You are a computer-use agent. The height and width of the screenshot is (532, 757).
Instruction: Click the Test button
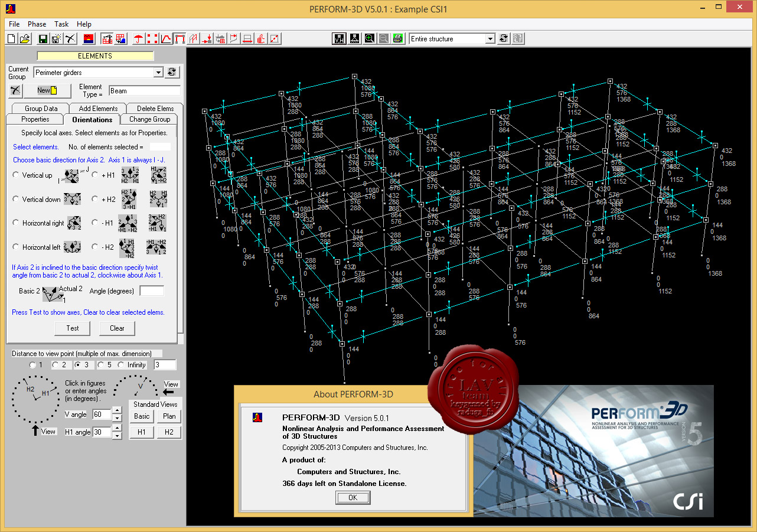coord(73,328)
